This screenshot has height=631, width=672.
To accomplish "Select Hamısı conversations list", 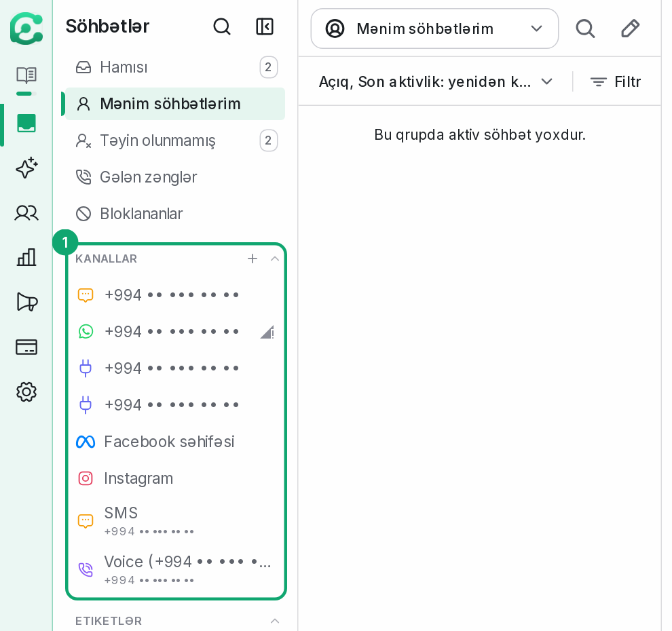I will pos(175,67).
